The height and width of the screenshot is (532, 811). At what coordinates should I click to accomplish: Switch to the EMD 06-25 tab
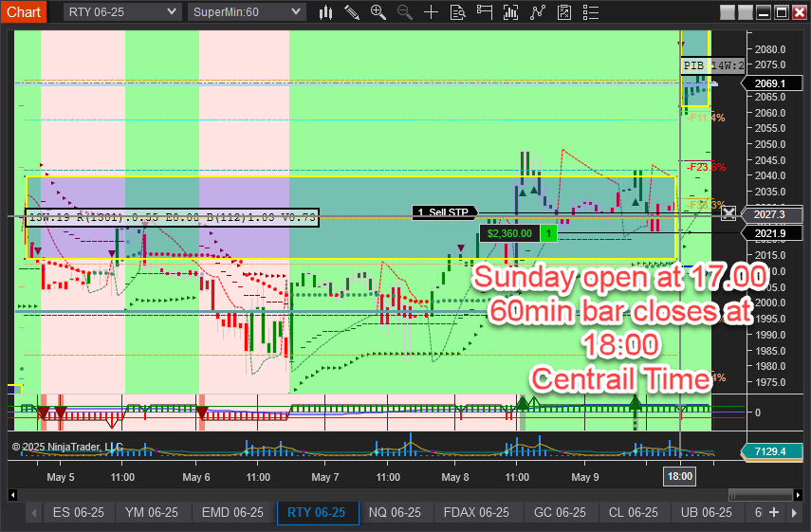[232, 512]
